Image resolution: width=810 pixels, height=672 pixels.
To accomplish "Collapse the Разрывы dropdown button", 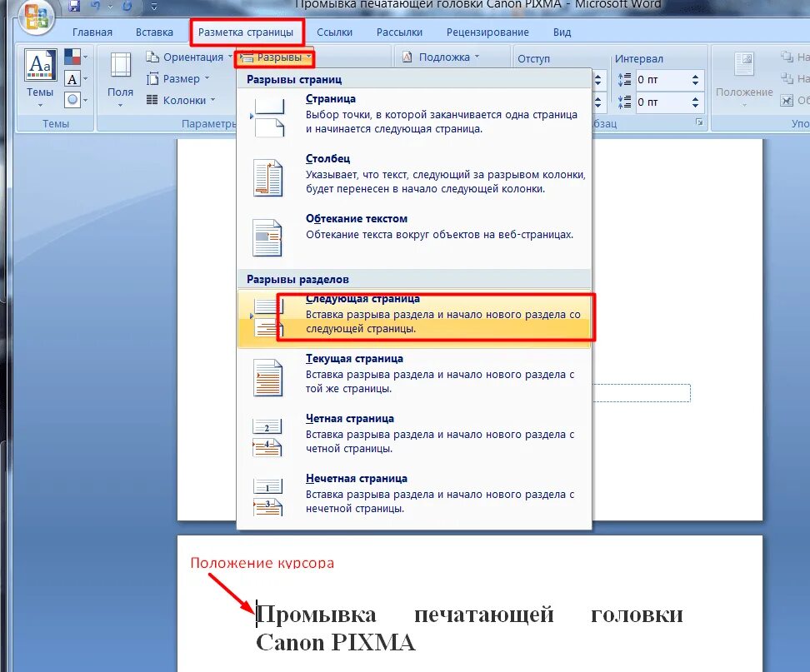I will point(275,57).
